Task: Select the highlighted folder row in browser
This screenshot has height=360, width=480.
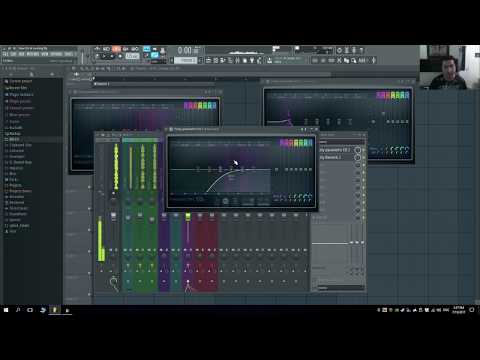Action: 33,139
